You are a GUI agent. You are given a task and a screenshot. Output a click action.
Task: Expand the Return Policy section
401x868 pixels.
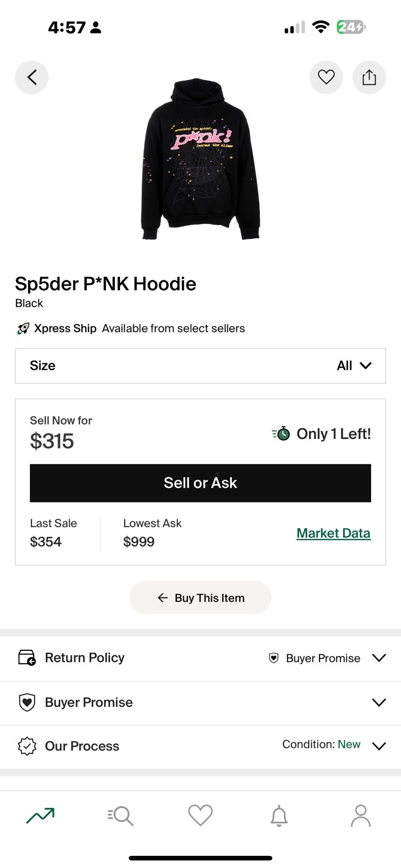pyautogui.click(x=378, y=658)
